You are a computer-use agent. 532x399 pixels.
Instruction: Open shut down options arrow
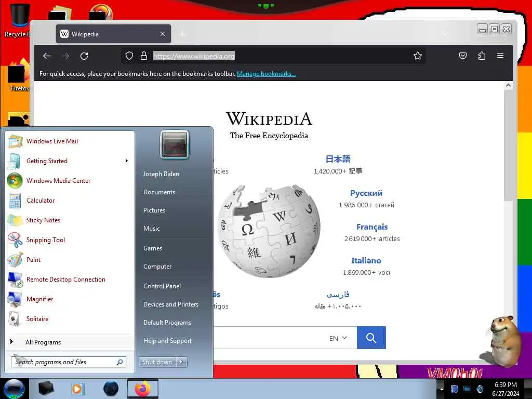181,362
